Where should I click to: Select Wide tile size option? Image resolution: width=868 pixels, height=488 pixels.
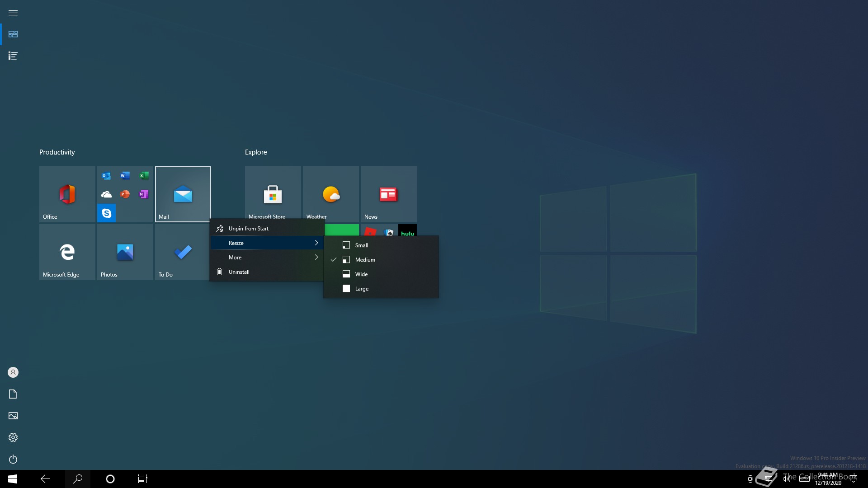tap(361, 274)
